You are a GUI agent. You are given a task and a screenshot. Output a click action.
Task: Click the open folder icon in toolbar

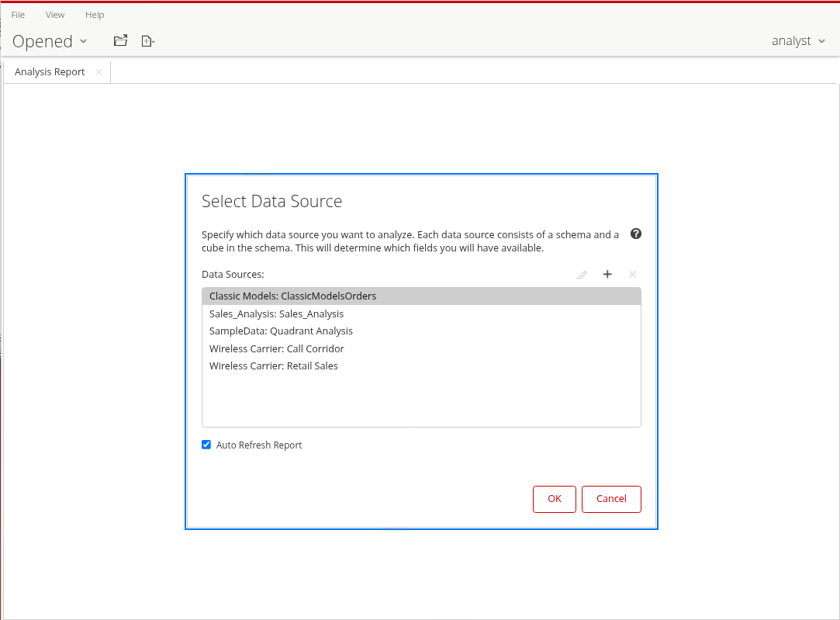pyautogui.click(x=120, y=41)
